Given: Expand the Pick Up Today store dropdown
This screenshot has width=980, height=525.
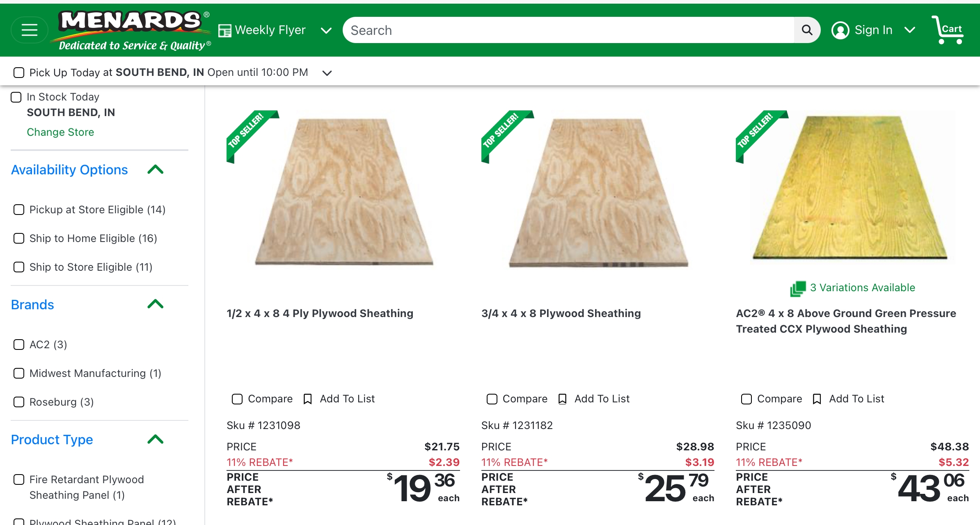Looking at the screenshot, I should point(327,73).
